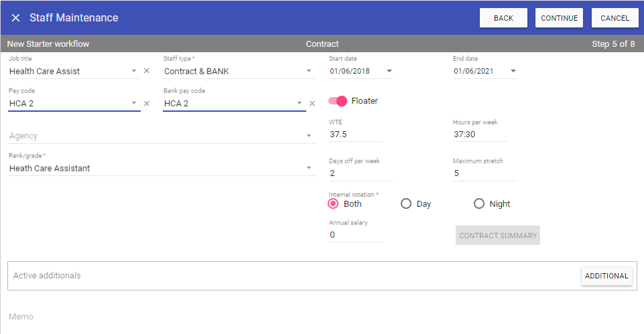
Task: Click the Annual salary field
Action: tap(355, 235)
